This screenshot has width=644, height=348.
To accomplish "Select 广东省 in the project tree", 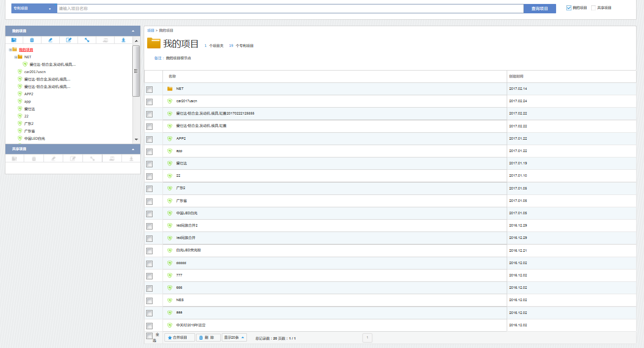I will click(30, 131).
